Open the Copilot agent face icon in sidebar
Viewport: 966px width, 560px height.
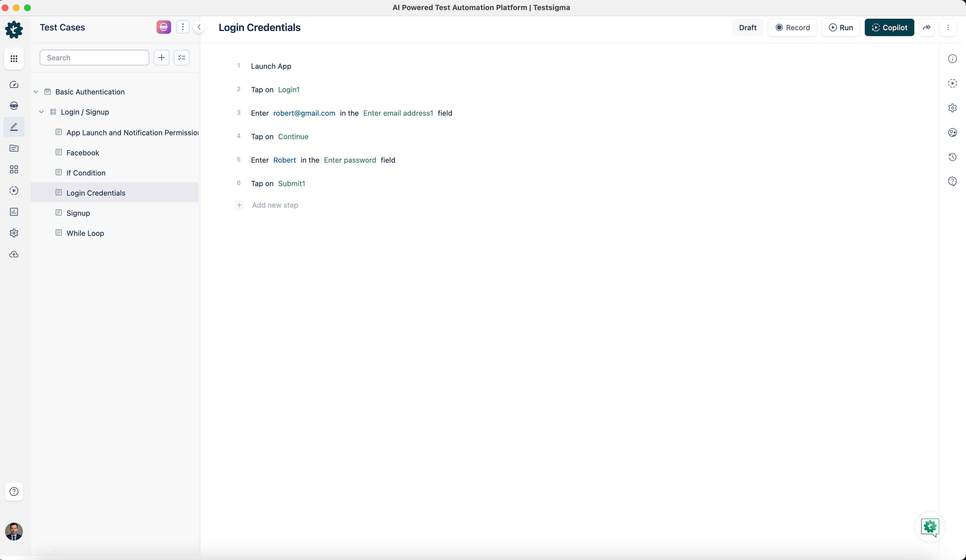click(14, 106)
